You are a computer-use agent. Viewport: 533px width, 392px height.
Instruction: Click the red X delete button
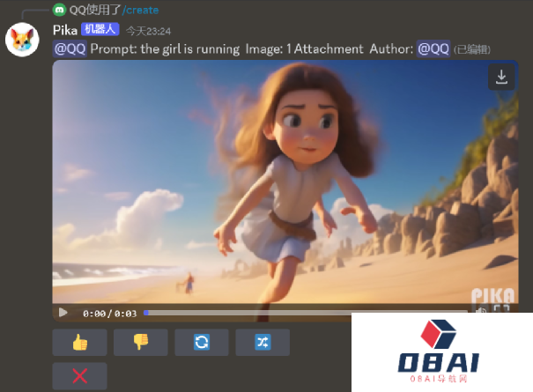point(79,376)
